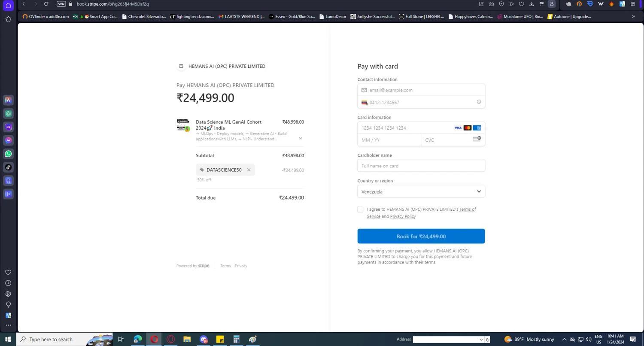Screen dimensions: 644x346
Task: Open TikTok in the Opera sidebar
Action: pos(8,167)
